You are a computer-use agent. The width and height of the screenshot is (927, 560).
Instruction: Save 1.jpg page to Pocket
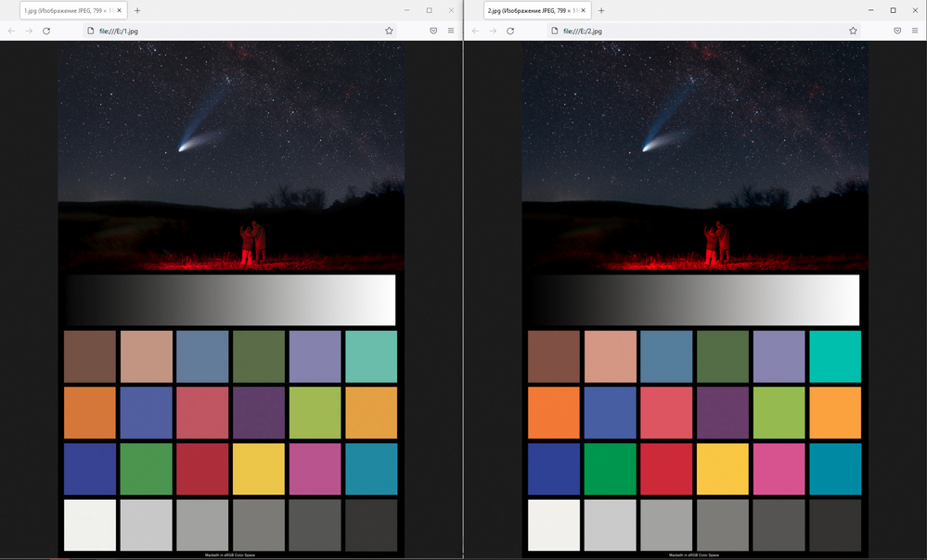coord(433,31)
